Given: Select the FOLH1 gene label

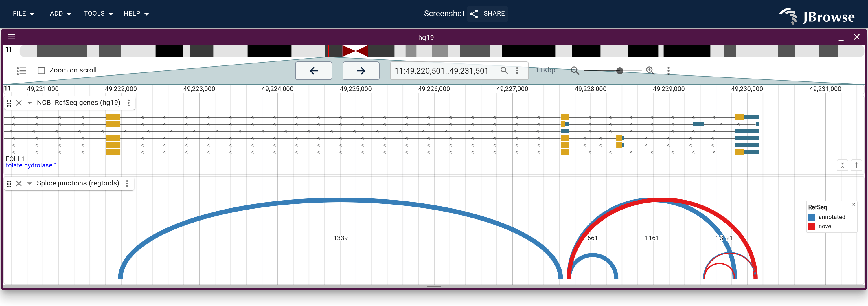Looking at the screenshot, I should click(16, 159).
